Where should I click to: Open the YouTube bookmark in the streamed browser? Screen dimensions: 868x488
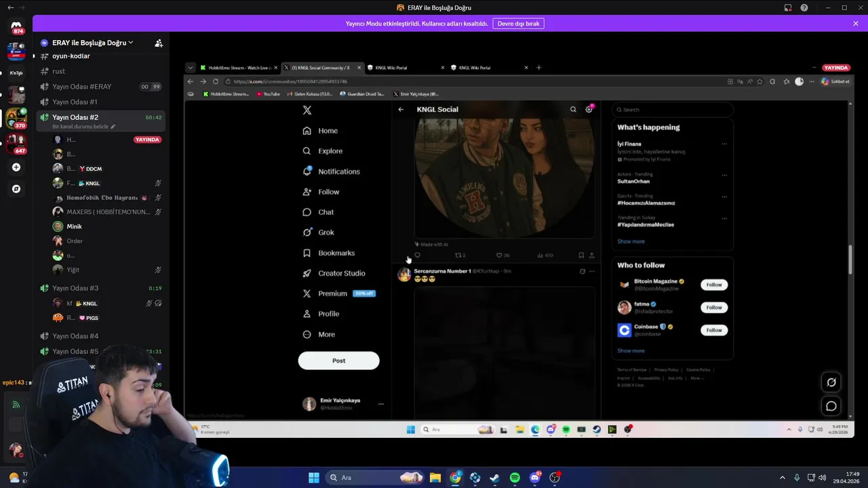pyautogui.click(x=269, y=94)
